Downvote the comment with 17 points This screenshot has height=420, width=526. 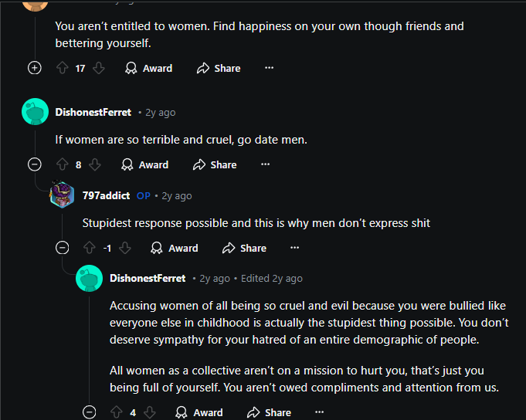98,68
